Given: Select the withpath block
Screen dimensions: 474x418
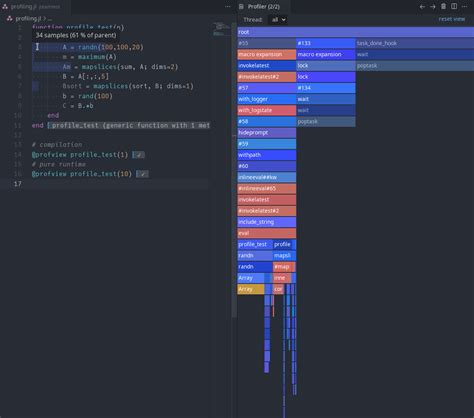Looking at the screenshot, I should coord(267,155).
